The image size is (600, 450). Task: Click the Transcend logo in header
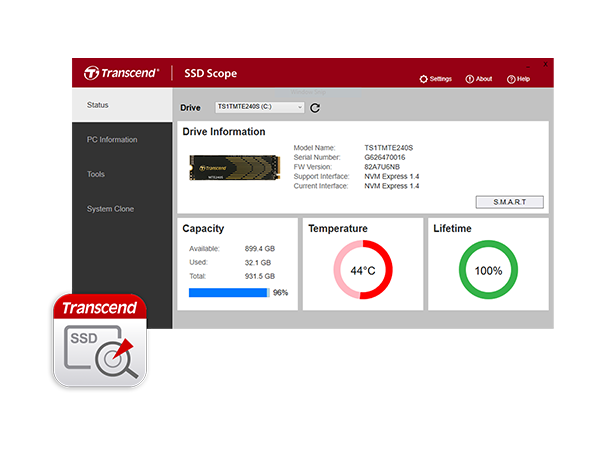click(x=121, y=73)
